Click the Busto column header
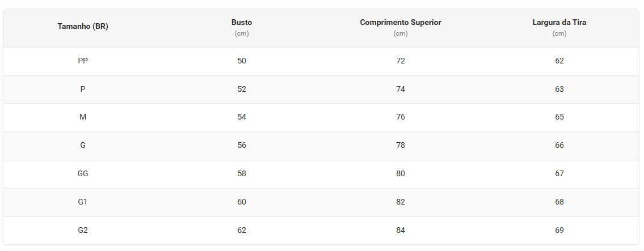The width and height of the screenshot is (644, 251). point(242,23)
